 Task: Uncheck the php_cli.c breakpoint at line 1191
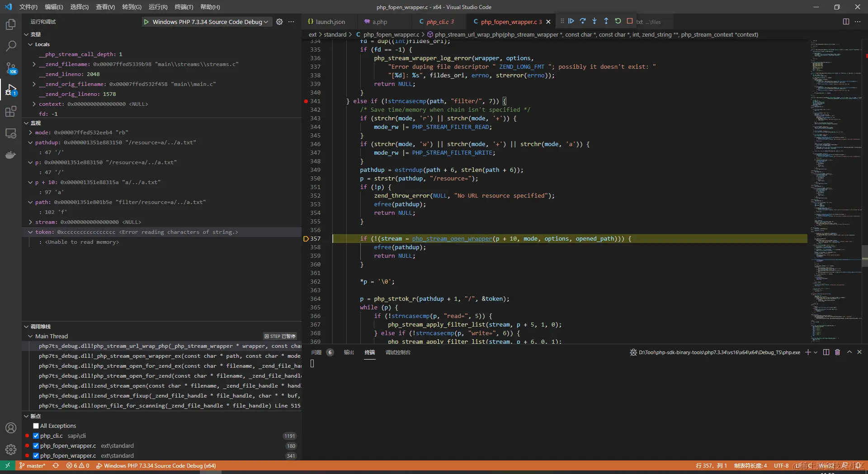click(36, 436)
